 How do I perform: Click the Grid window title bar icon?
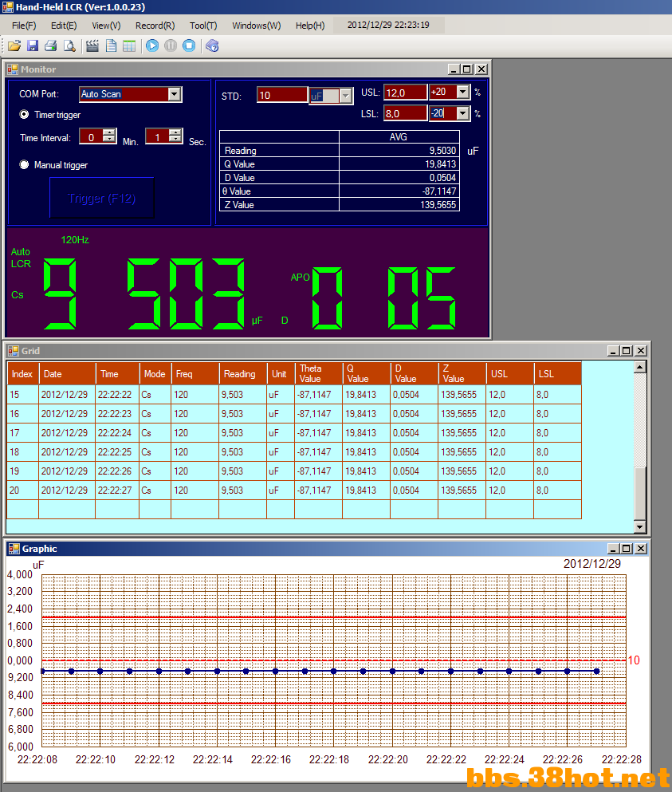13,351
